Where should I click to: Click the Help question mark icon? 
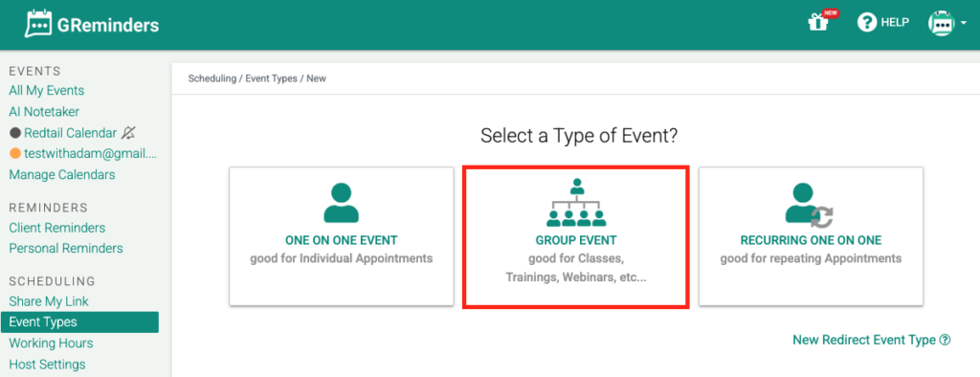pos(867,23)
